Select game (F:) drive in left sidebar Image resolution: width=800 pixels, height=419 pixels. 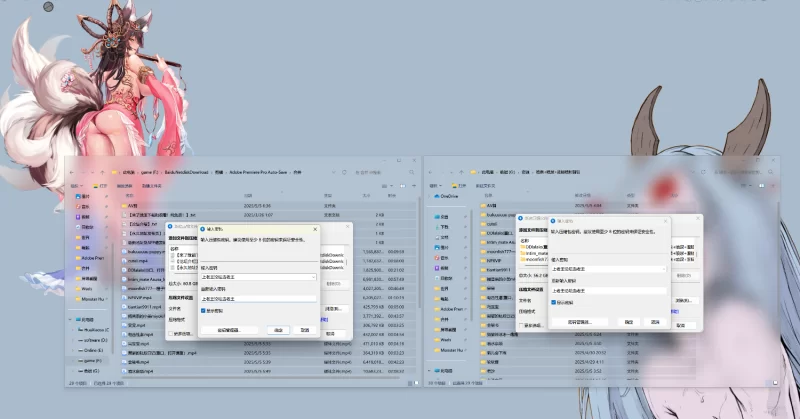click(89, 361)
